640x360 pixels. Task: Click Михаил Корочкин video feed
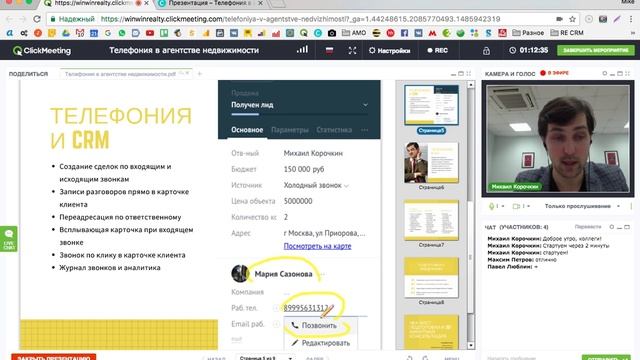pyautogui.click(x=558, y=138)
